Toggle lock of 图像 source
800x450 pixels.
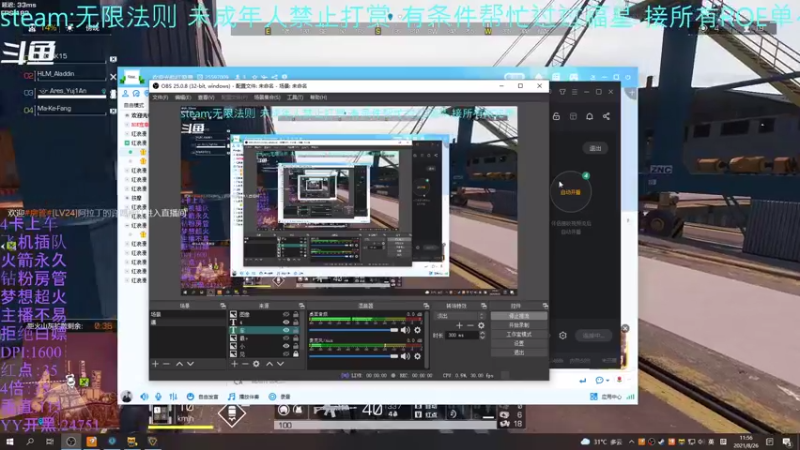[x=295, y=315]
